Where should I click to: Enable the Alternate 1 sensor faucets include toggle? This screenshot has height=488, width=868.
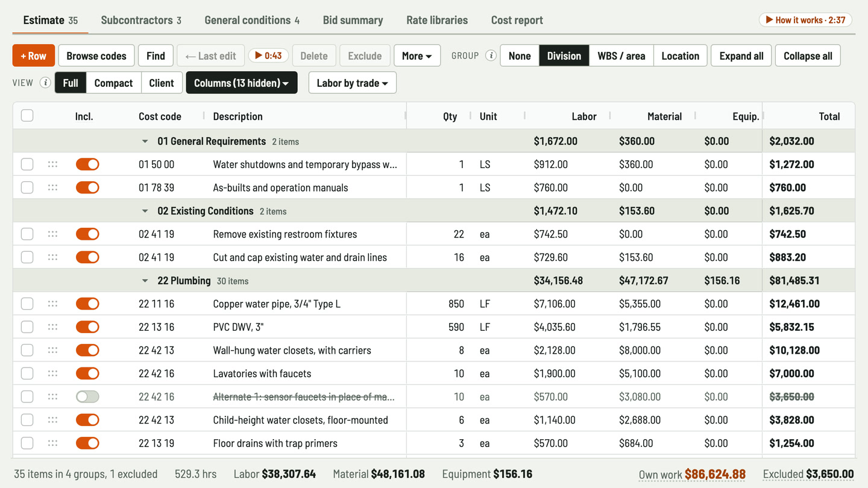click(x=87, y=396)
